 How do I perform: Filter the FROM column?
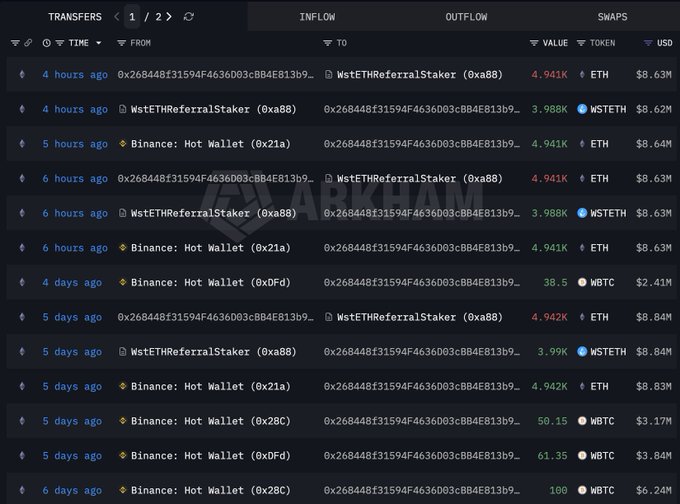click(x=121, y=43)
